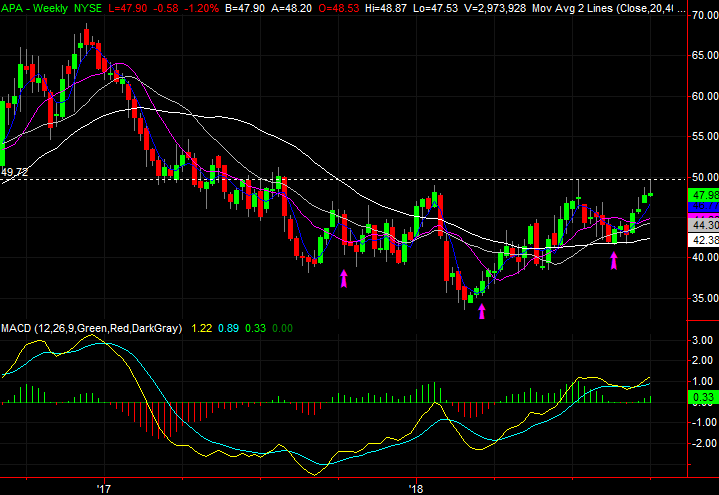This screenshot has height=495, width=719.
Task: Click the '18 year label on time axis
Action: (418, 487)
